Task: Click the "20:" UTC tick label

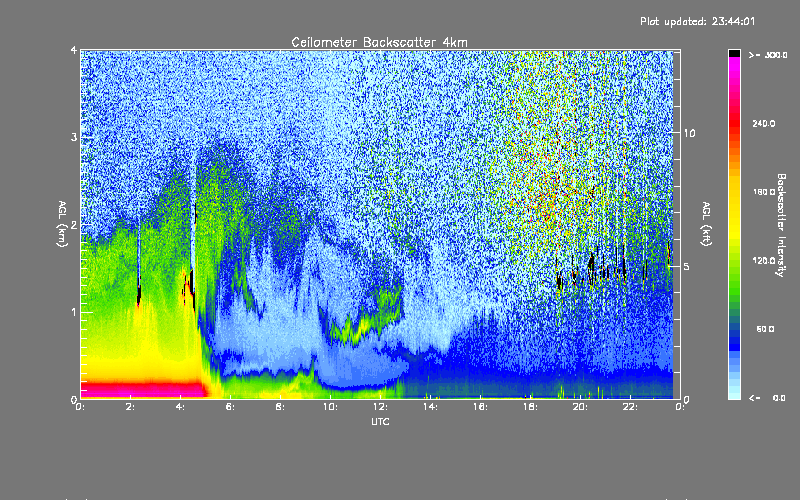Action: click(580, 407)
